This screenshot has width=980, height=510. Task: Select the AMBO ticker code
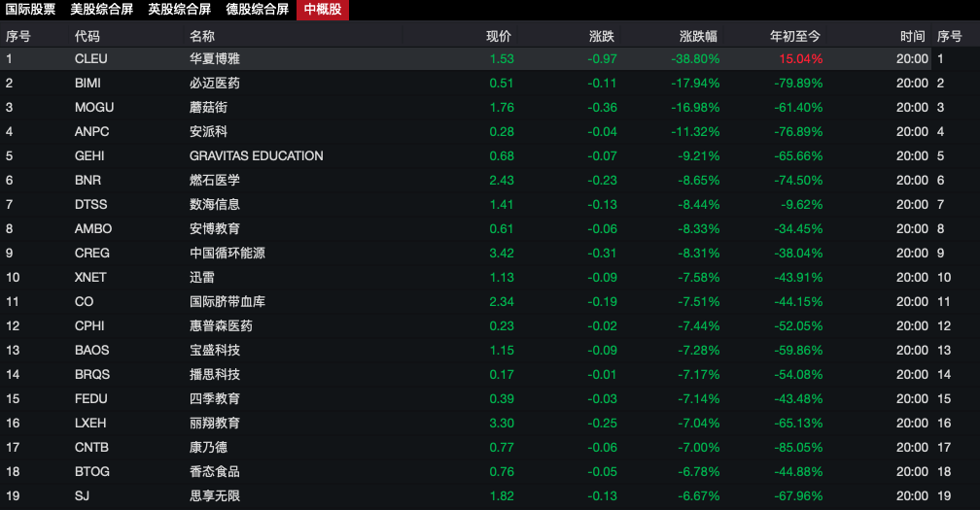click(x=93, y=229)
